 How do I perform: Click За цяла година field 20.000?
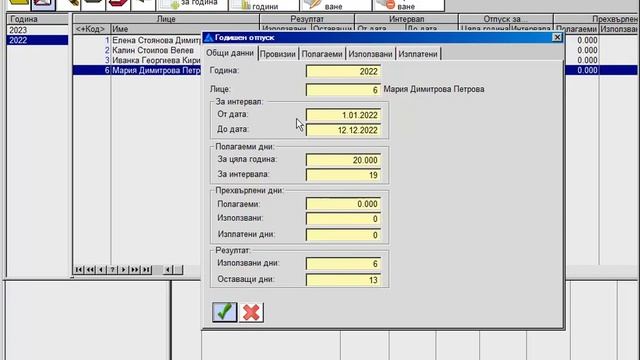(343, 160)
